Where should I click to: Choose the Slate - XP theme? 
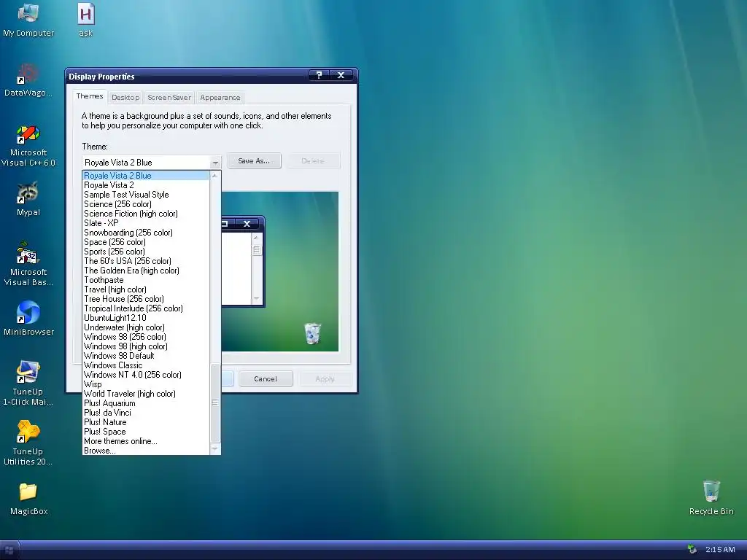point(146,223)
